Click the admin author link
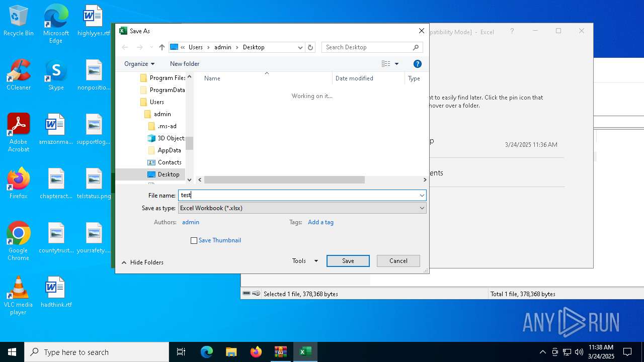644x362 pixels. (191, 222)
